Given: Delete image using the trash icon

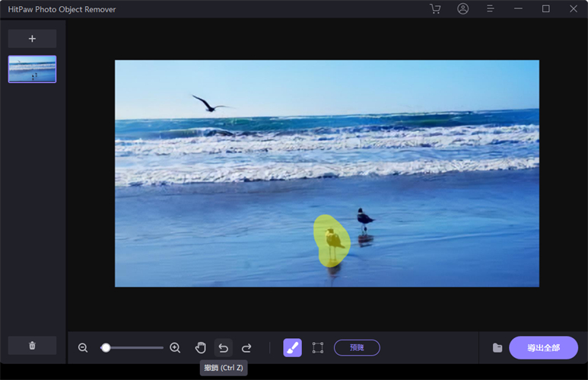Looking at the screenshot, I should coord(32,345).
